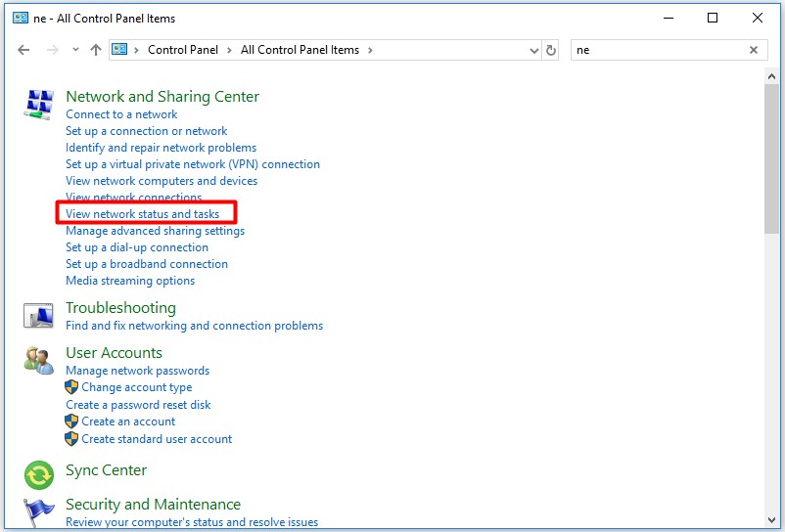The width and height of the screenshot is (785, 532).
Task: Click inside the search field containing ne
Action: point(656,50)
